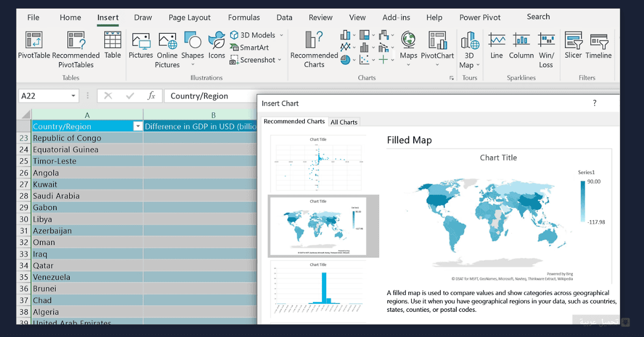
Task: Open Recommended PivotTables
Action: tap(76, 49)
